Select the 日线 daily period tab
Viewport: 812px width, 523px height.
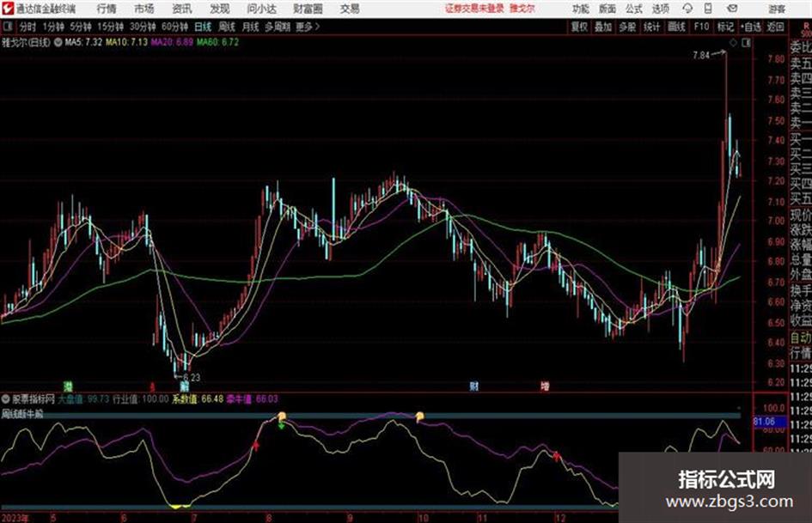203,27
